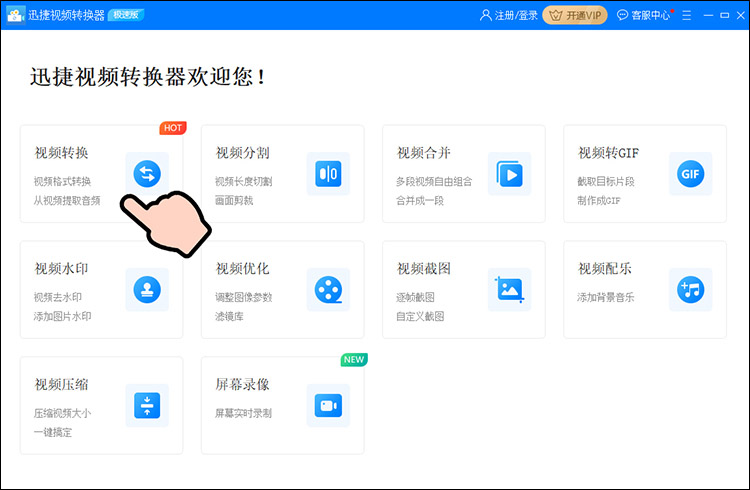Open the 视频转换 swap-arrows icon
The width and height of the screenshot is (750, 490).
147,173
